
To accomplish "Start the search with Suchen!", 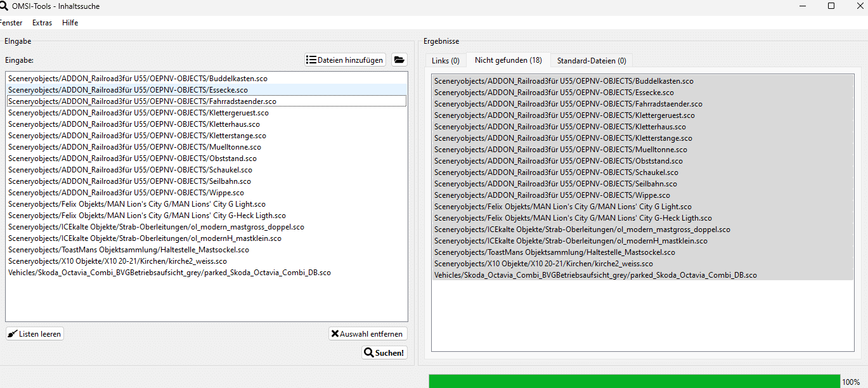I will point(384,353).
